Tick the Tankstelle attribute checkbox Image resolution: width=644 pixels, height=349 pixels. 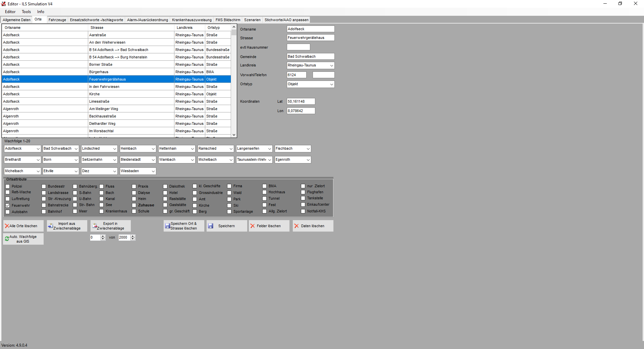303,198
